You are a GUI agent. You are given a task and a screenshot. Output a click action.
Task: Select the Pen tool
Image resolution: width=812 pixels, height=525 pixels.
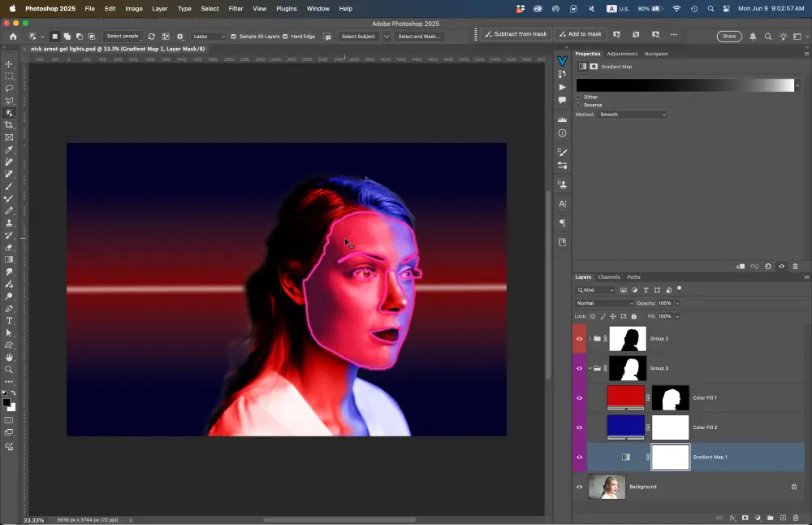click(x=9, y=309)
